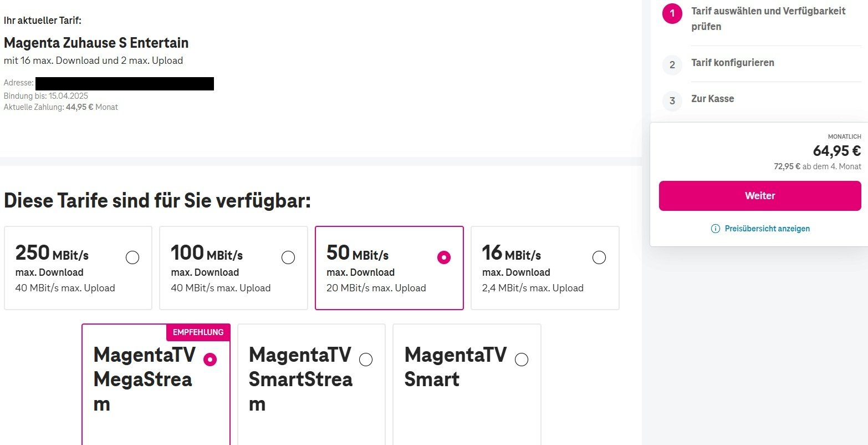Click the 64,95 € monthly price
Screen dimensions: 868x445
836,151
